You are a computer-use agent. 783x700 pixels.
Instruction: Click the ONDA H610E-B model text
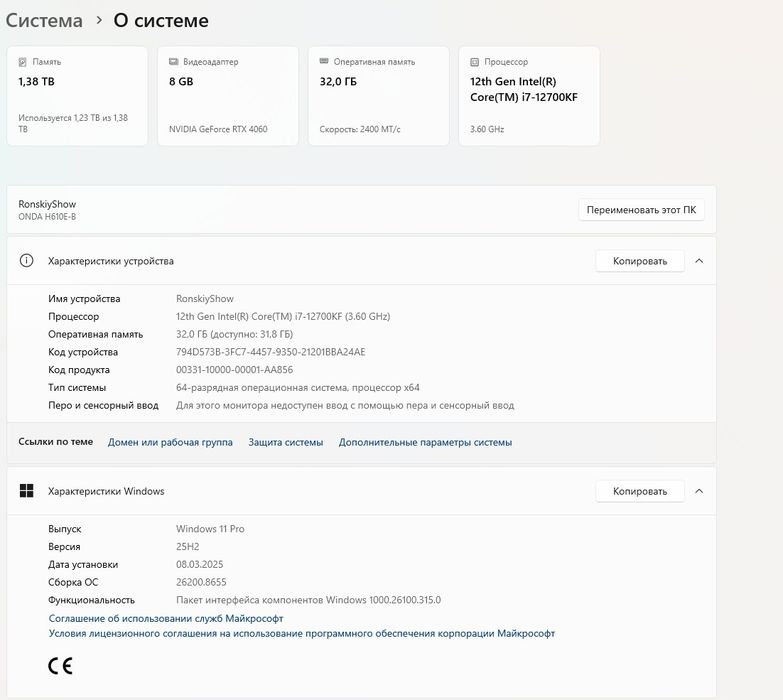[x=47, y=217]
